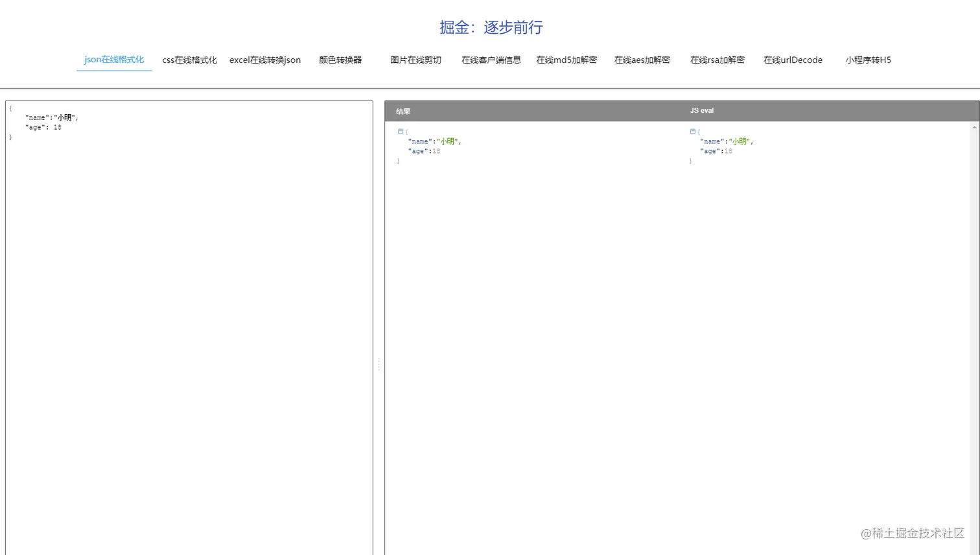
Task: Open 在线客户端信息 tab
Action: (491, 60)
